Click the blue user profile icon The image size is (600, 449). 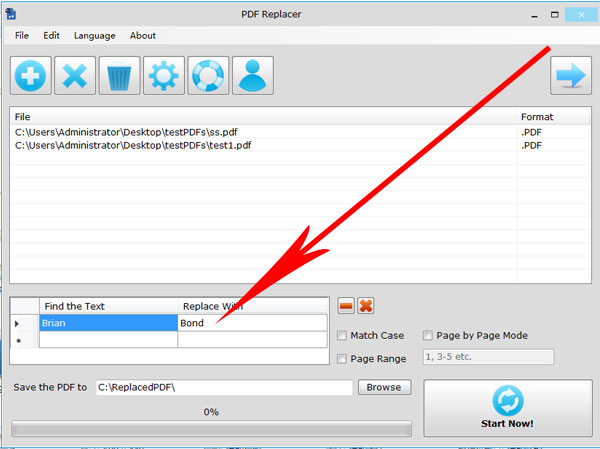coord(253,75)
